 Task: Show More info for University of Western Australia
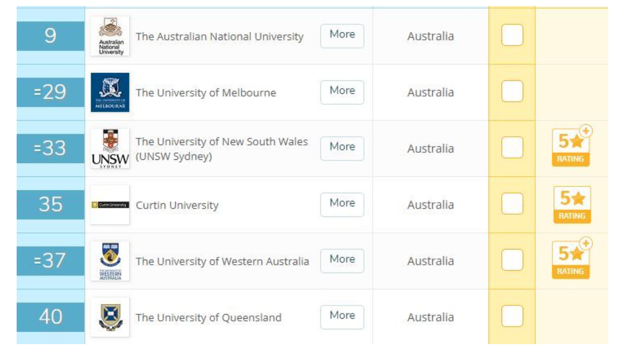point(342,261)
